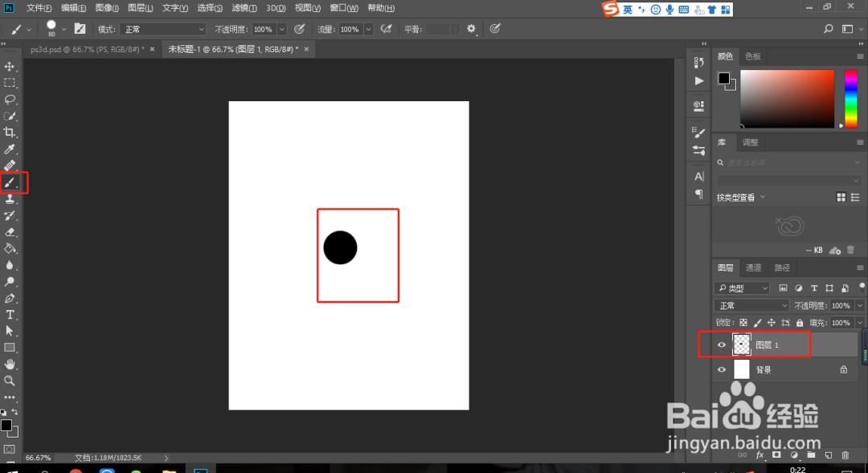Select the Hand tool
Image resolution: width=868 pixels, height=473 pixels.
point(10,364)
